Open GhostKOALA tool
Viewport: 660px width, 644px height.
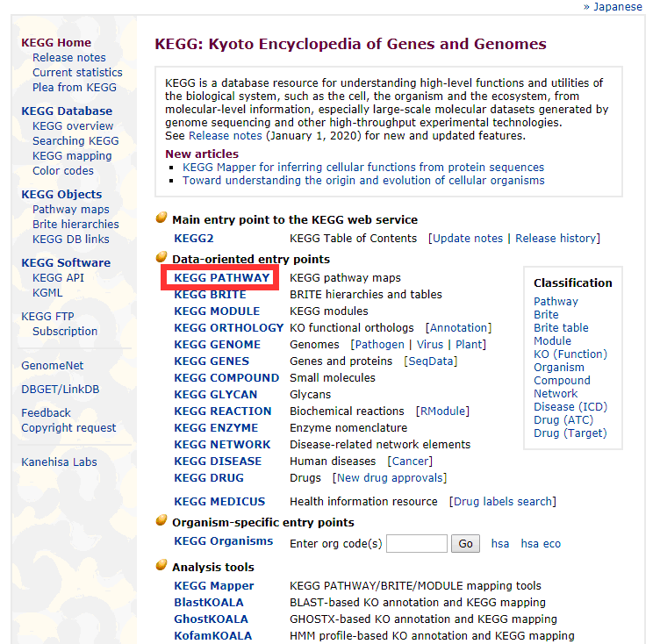point(211,619)
